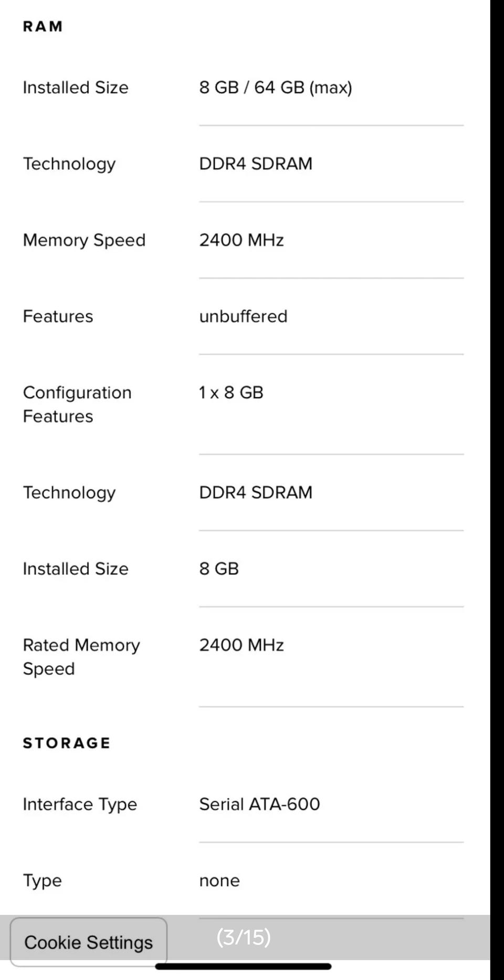Image resolution: width=504 pixels, height=980 pixels.
Task: Select the 2400 MHz value above unbuffered
Action: 241,240
